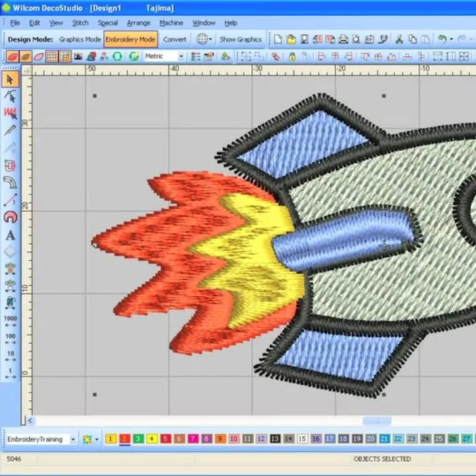476x476 pixels.
Task: Toggle the Show Grid button
Action: pos(52,56)
